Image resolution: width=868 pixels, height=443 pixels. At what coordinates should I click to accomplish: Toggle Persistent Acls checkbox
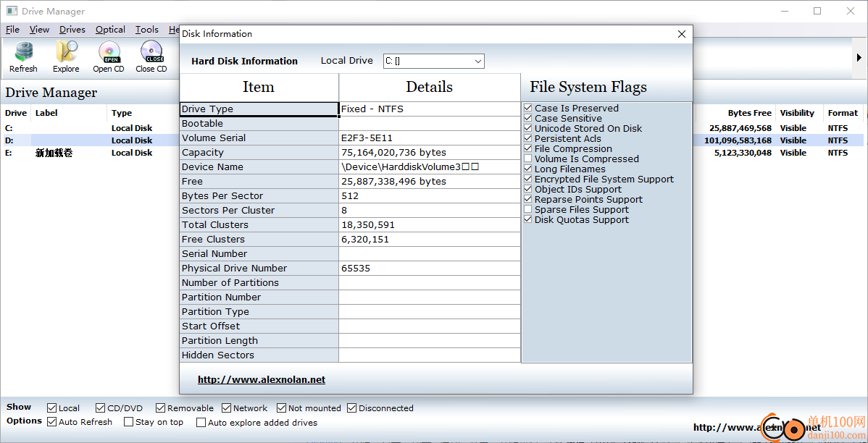(x=528, y=139)
